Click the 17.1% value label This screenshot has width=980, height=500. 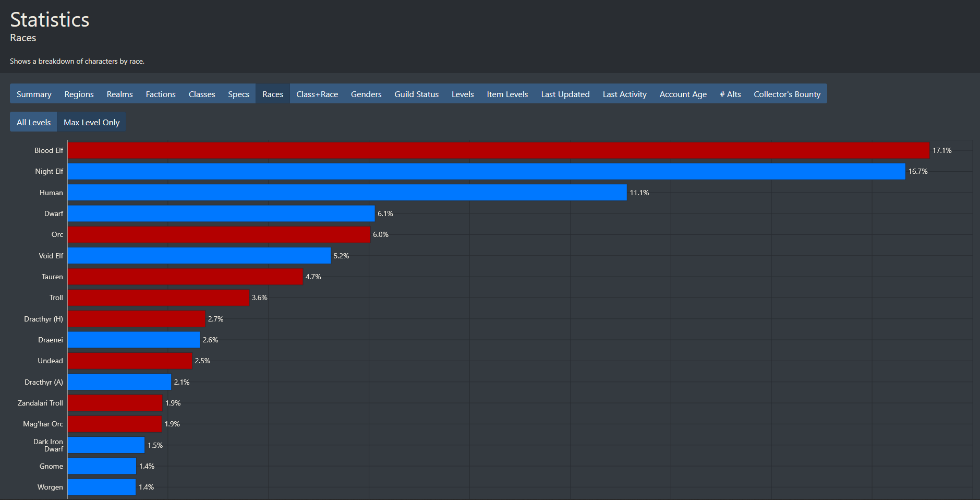(942, 150)
